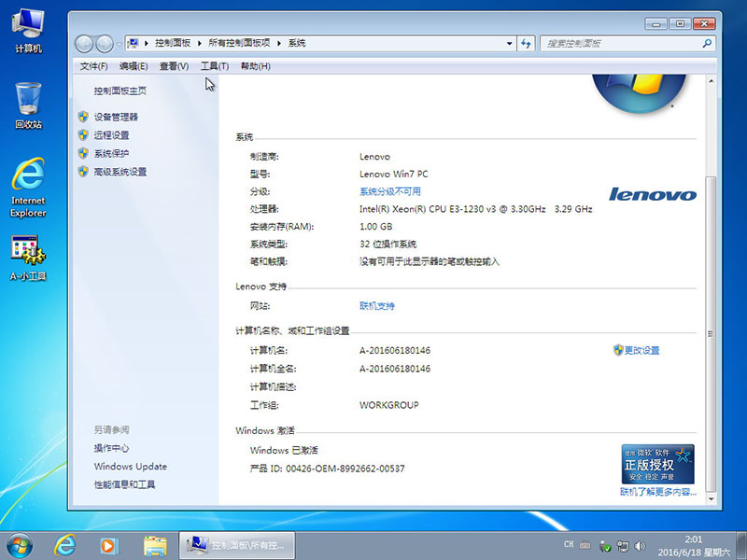Click the control panel icon in address bar

point(134,43)
